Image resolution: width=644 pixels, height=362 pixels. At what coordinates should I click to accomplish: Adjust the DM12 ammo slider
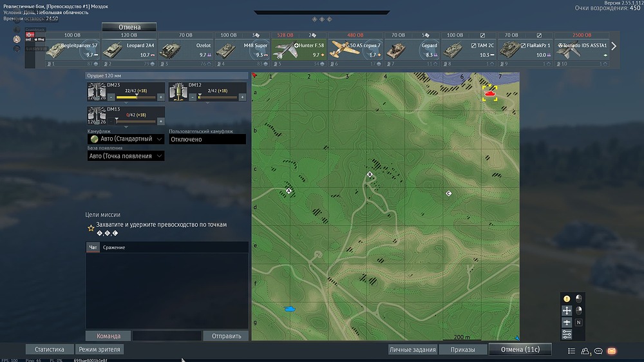tap(217, 97)
